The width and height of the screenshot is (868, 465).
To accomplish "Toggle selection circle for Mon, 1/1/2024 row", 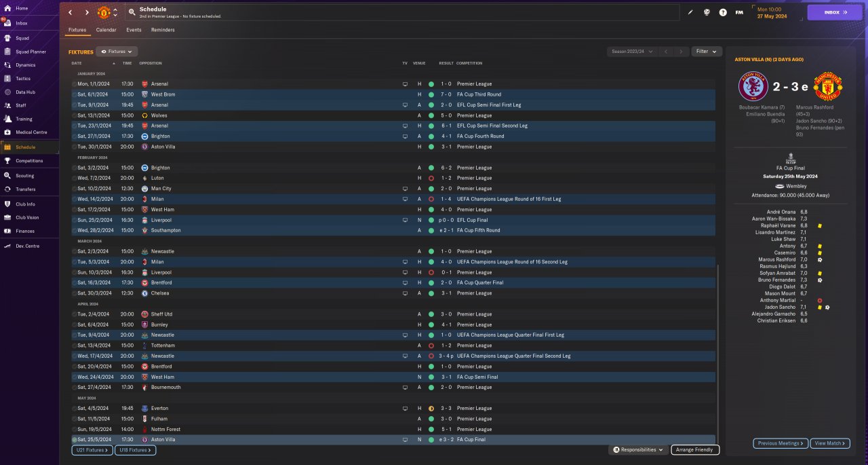I will [x=74, y=83].
